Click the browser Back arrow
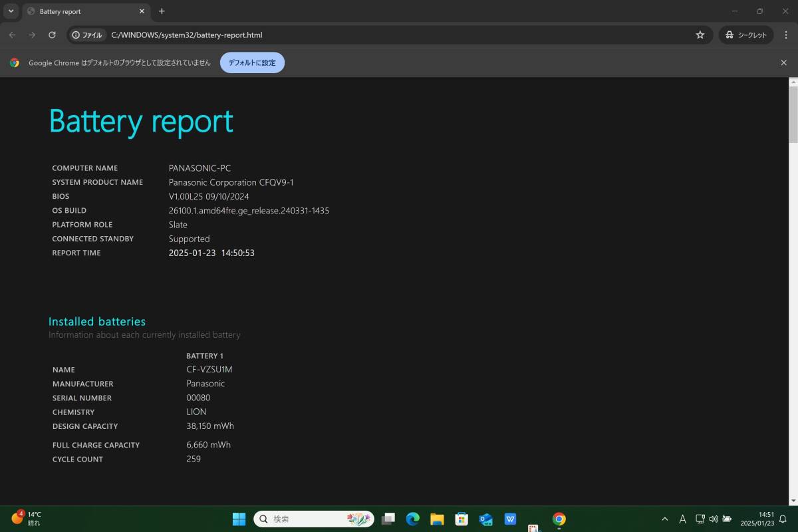The width and height of the screenshot is (798, 532). tap(12, 35)
